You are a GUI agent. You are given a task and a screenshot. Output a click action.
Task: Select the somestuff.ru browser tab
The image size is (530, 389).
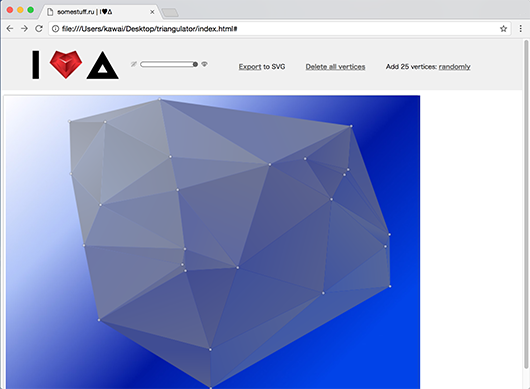100,12
